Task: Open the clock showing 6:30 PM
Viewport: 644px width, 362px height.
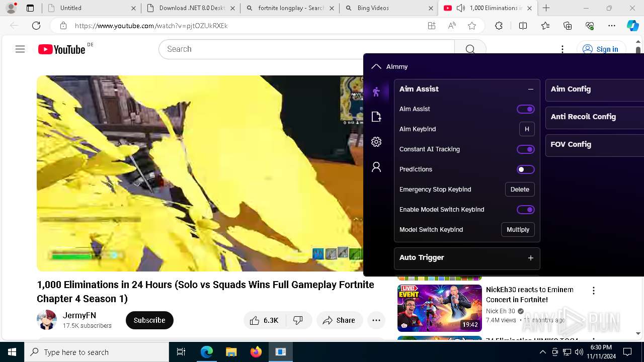Action: [x=600, y=352]
